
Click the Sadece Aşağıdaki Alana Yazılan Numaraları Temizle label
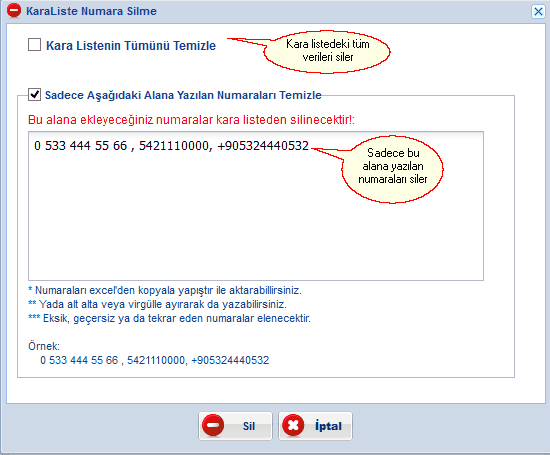coord(183,95)
